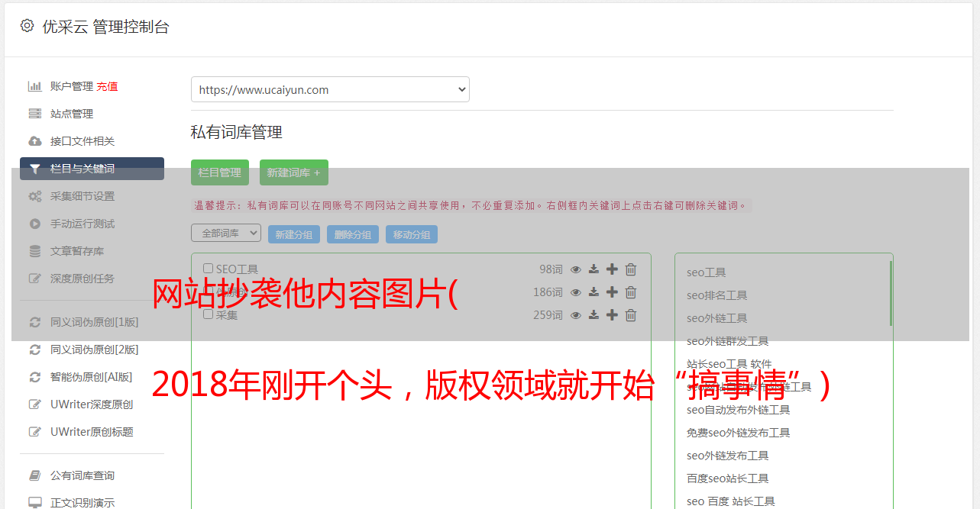
Task: Click the download icon on the 186词 row
Action: [x=593, y=292]
